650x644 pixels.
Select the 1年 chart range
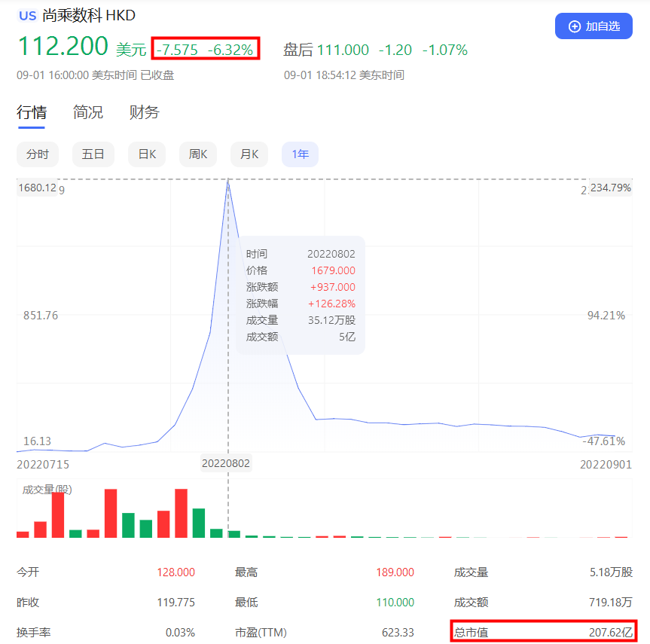pos(300,154)
